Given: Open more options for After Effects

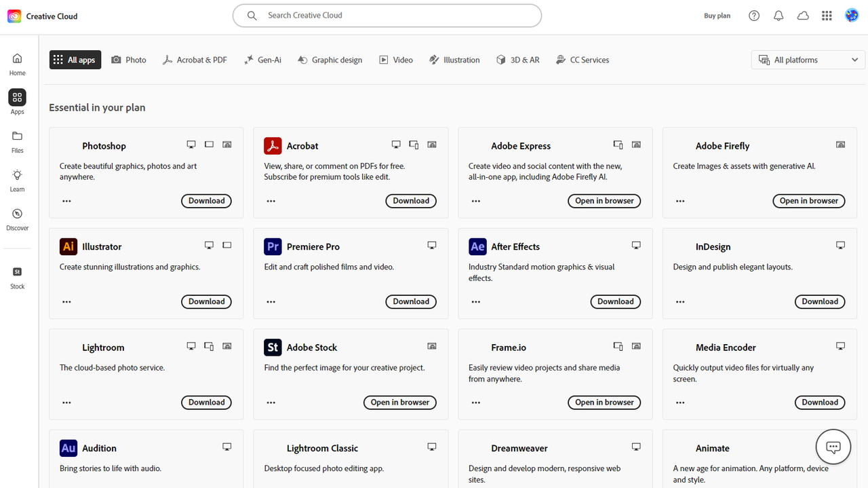Looking at the screenshot, I should pos(476,301).
